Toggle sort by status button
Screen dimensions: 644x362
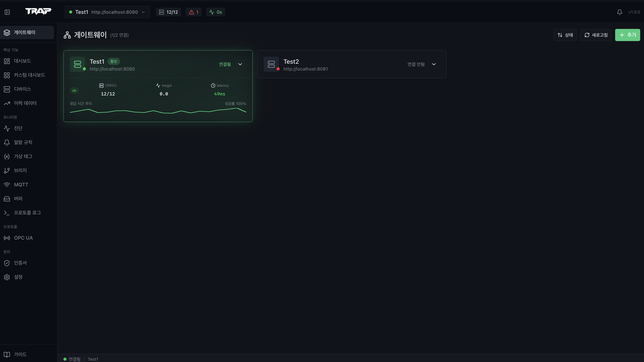pyautogui.click(x=565, y=35)
